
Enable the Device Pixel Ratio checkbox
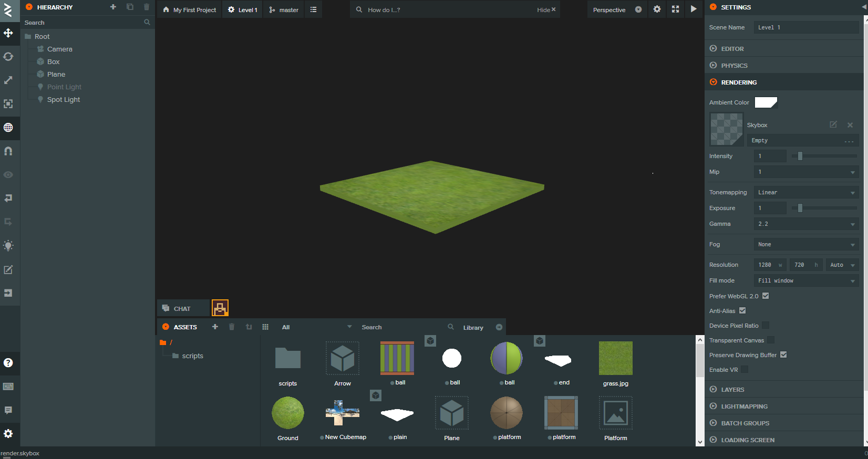766,325
